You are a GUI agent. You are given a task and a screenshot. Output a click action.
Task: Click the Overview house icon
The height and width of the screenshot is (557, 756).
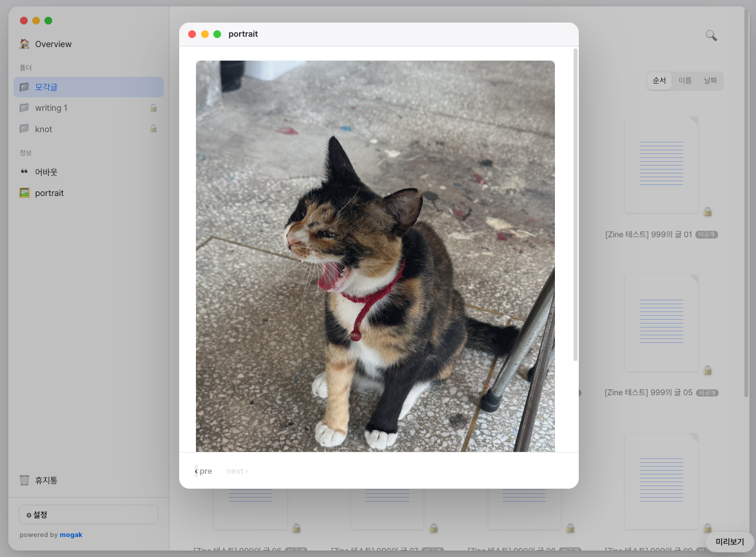coord(24,44)
